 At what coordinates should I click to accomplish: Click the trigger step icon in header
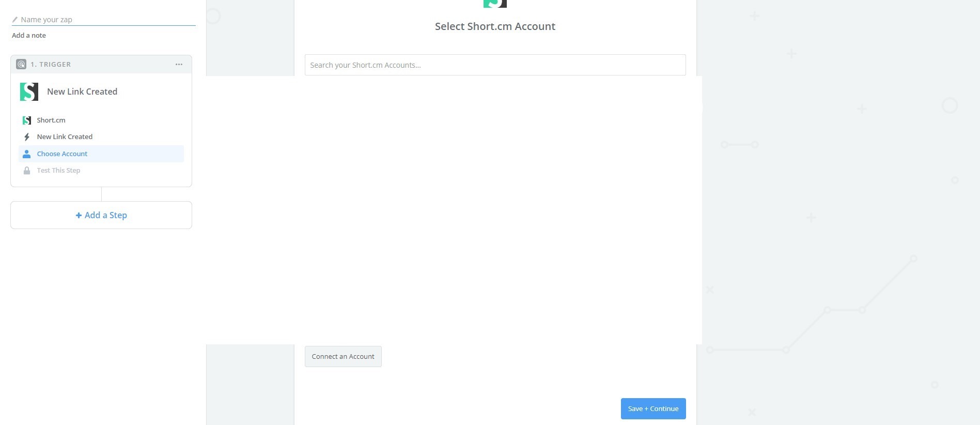tap(21, 64)
